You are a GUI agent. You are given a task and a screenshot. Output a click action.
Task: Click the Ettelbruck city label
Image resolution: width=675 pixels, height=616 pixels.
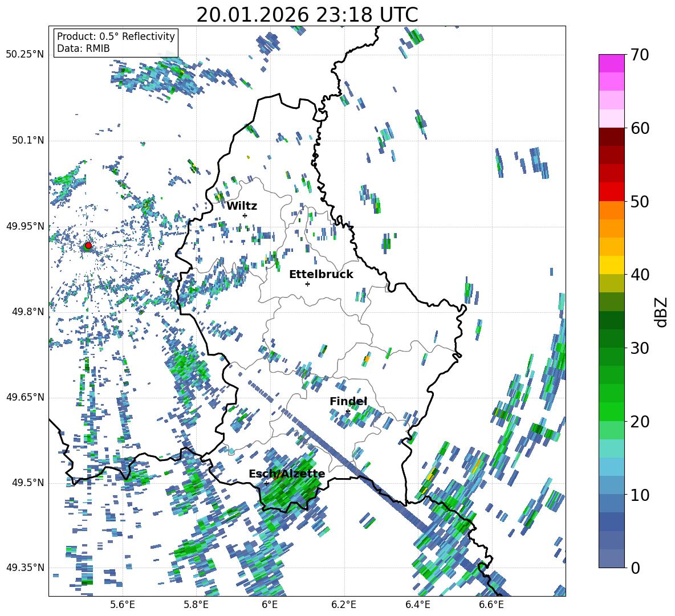tap(321, 275)
